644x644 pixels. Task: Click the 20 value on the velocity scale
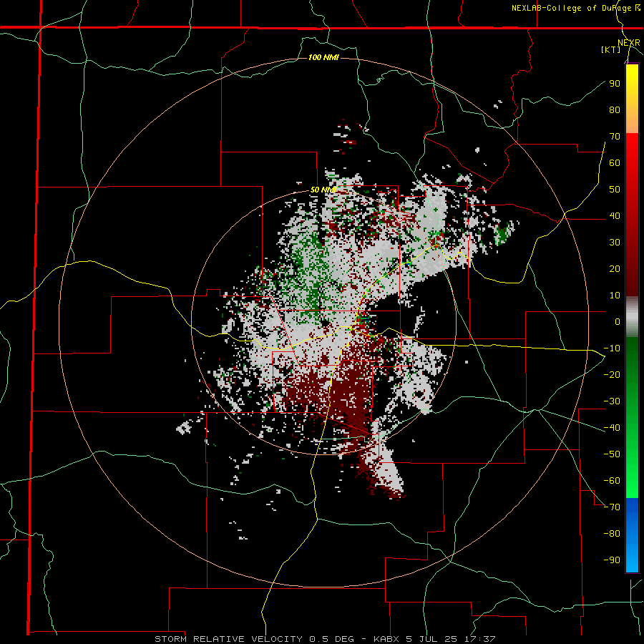pos(615,268)
